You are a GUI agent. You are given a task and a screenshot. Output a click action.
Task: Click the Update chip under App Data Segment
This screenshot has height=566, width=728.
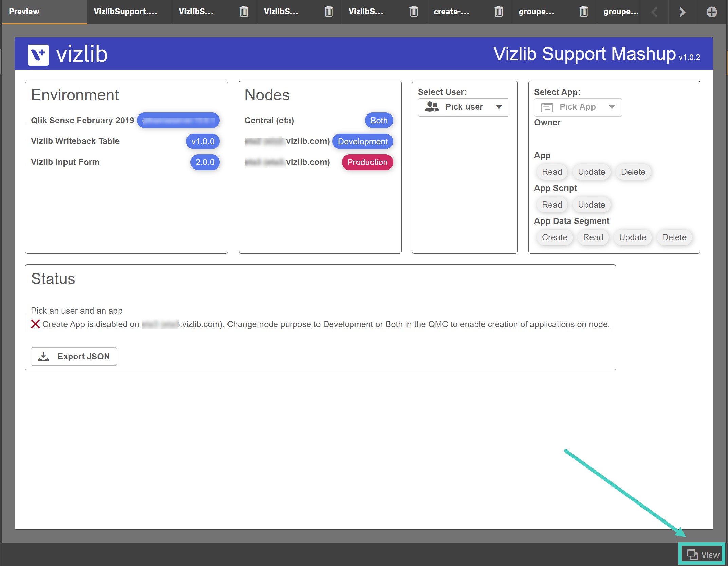(632, 237)
